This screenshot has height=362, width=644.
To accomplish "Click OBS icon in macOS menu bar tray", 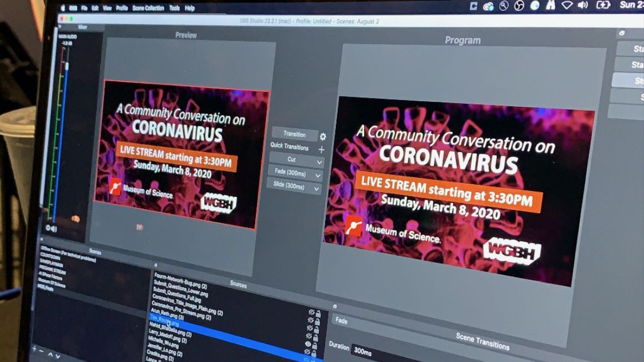I will [x=519, y=6].
